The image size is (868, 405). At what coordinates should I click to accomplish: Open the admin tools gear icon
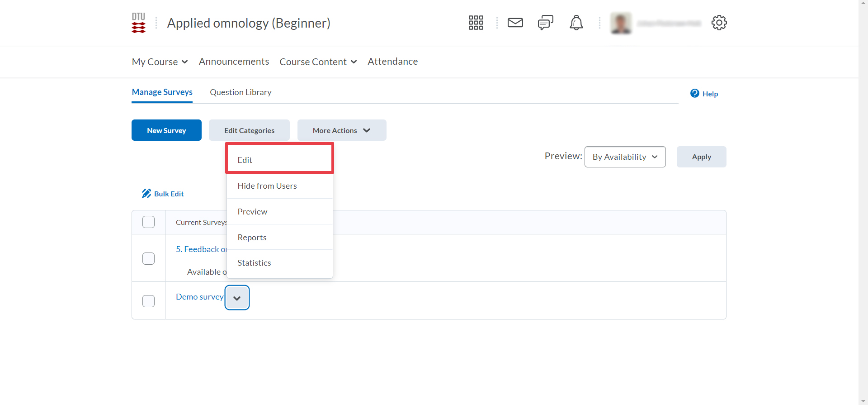click(719, 23)
